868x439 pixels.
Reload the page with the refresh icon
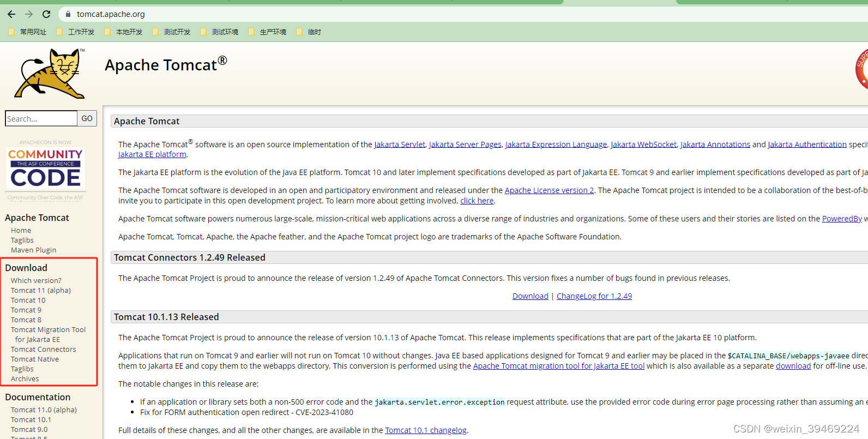(46, 14)
